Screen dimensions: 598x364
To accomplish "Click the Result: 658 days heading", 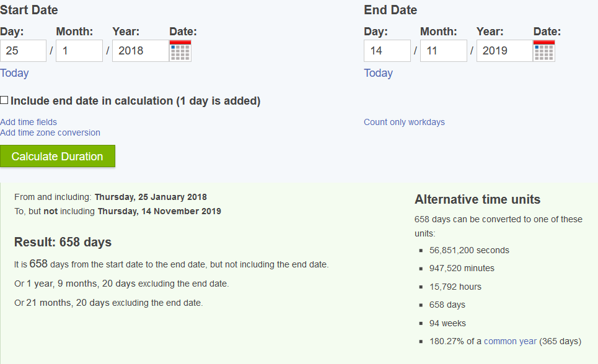I will (63, 242).
